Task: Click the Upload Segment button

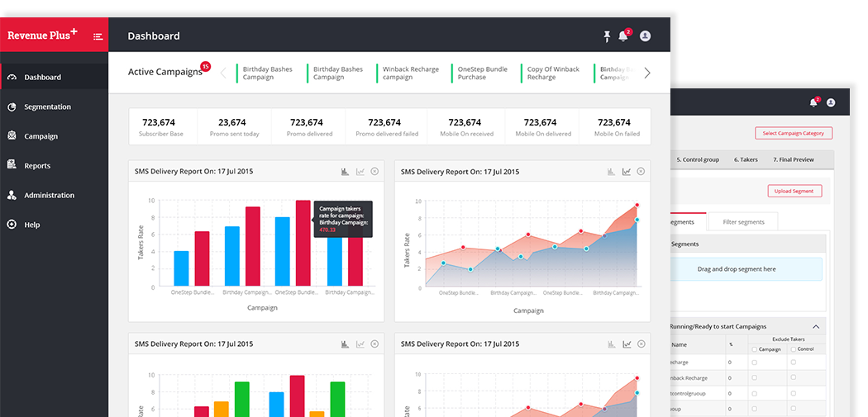Action: [x=794, y=191]
